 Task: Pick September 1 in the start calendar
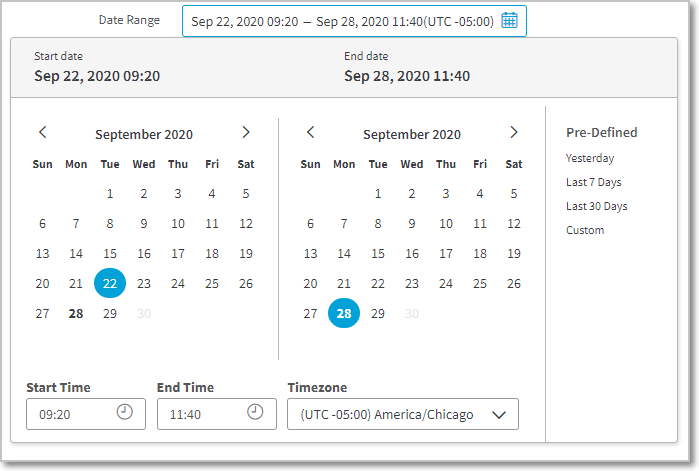tap(110, 194)
